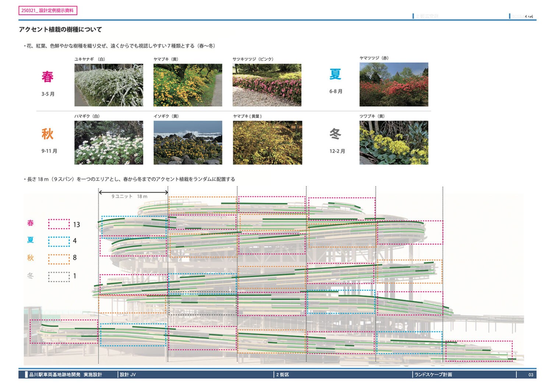The height and width of the screenshot is (392, 555).
Task: Click the ヤマツツジ (赤) summer photo
Action: coord(394,84)
